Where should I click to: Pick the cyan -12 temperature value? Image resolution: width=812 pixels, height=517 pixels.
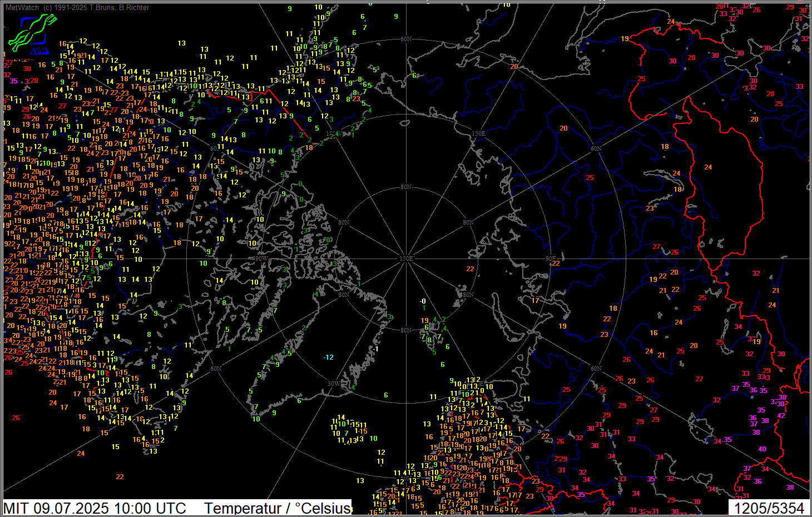tap(329, 357)
